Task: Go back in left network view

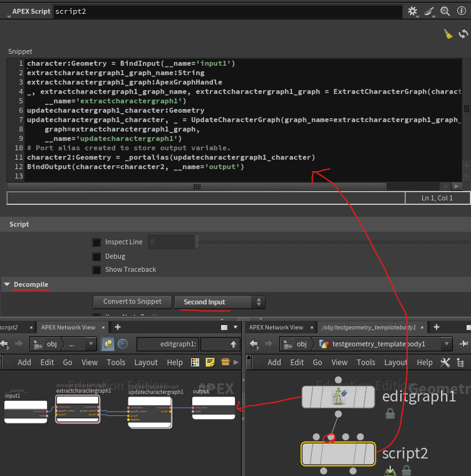Action: (x=4, y=344)
